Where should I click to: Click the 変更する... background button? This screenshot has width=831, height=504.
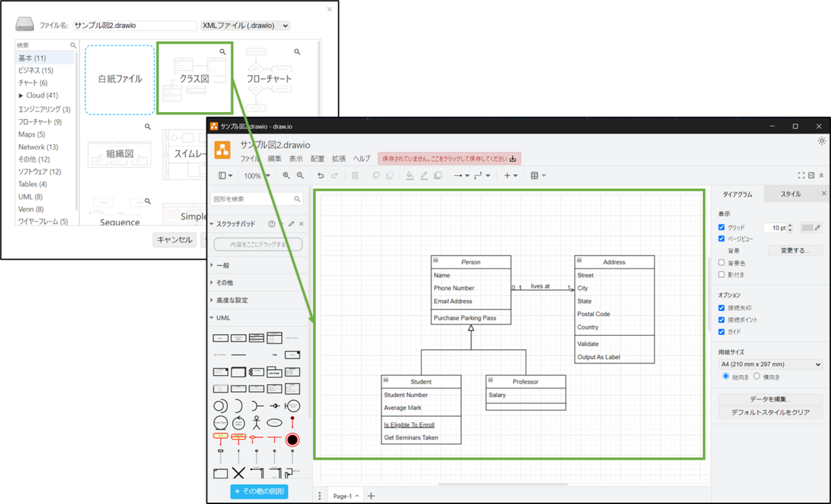pyautogui.click(x=795, y=251)
